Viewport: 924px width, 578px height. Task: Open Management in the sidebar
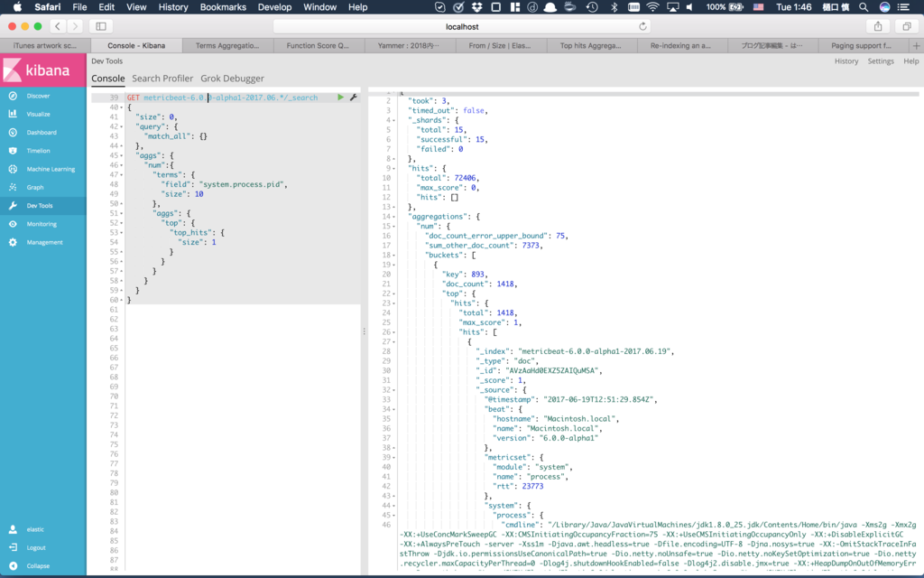point(43,242)
